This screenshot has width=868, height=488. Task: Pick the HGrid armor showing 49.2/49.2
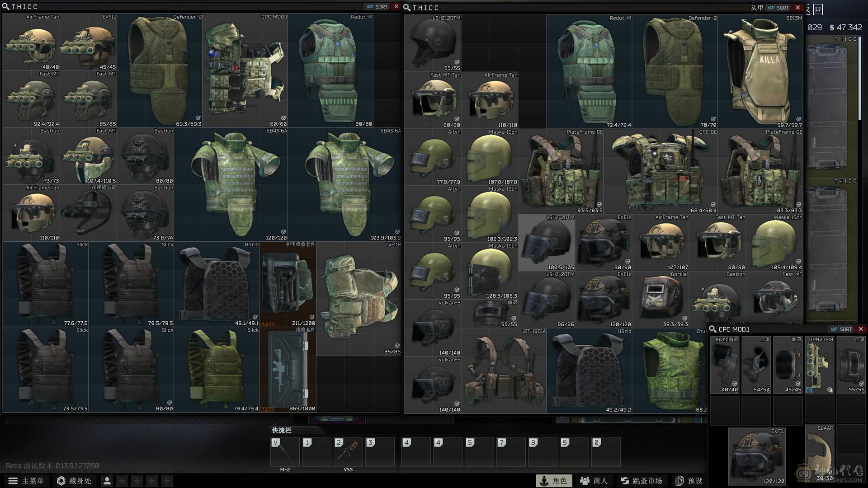590,371
